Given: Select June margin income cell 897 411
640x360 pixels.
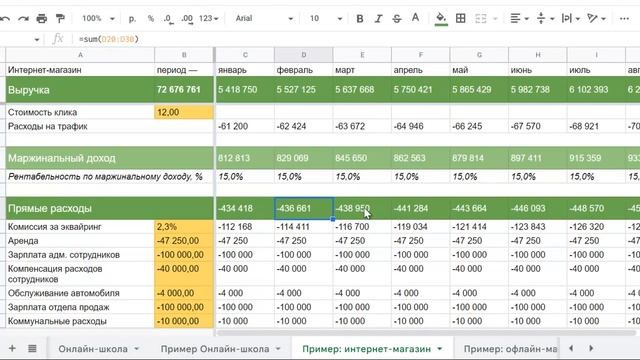Looking at the screenshot, I should pos(538,158).
